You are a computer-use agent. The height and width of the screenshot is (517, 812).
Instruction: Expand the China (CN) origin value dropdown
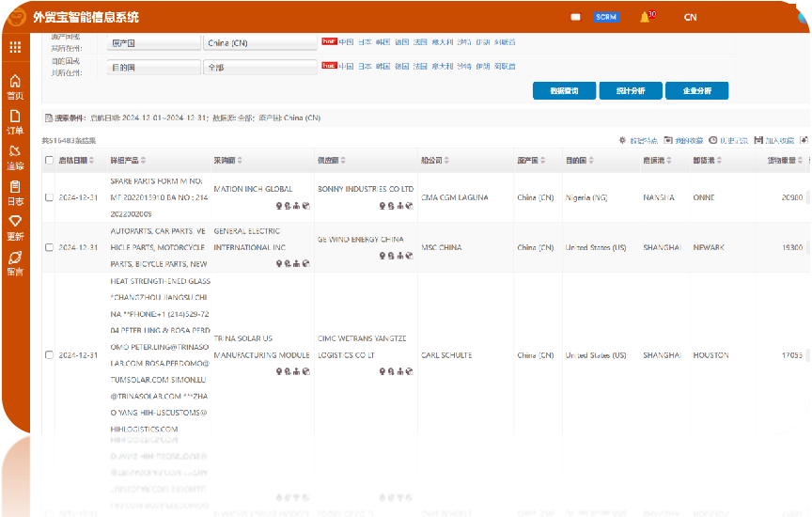[259, 43]
